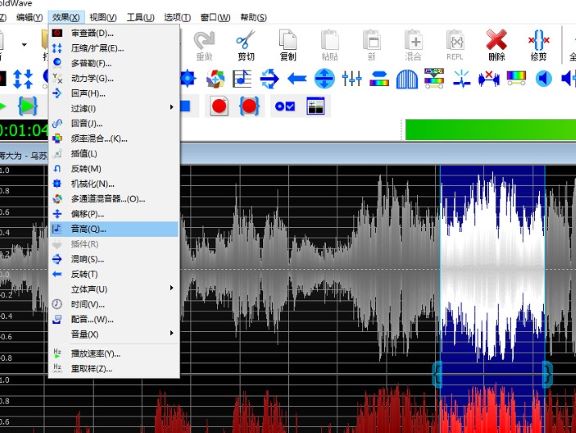
Task: Choose 音高(Q)... Pitch in Effects menu
Action: point(114,229)
